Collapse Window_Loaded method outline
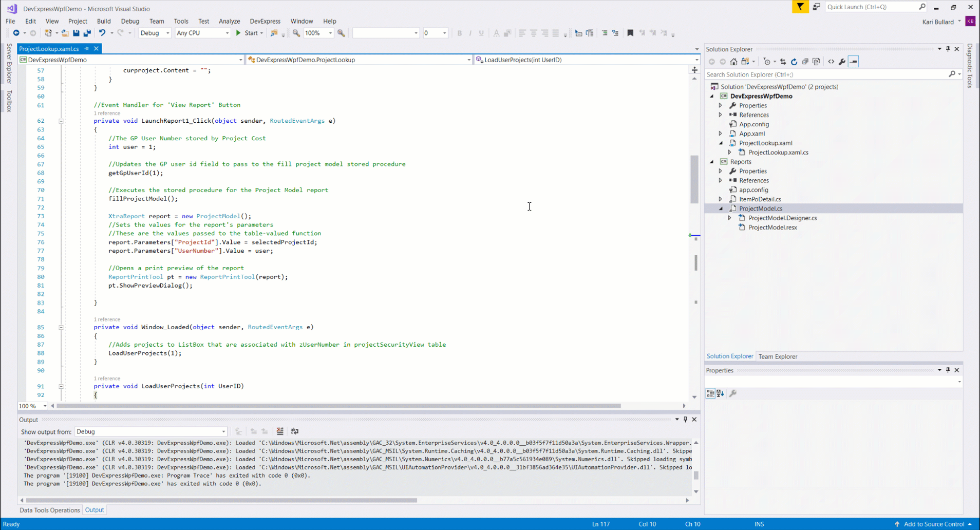Viewport: 980px width, 530px height. 61,327
